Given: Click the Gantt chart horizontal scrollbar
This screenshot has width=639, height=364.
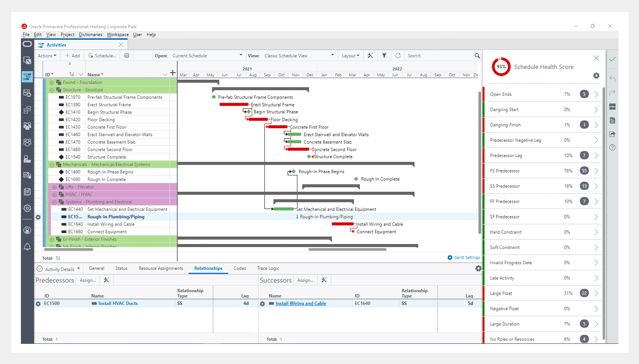Looking at the screenshot, I should (347, 249).
